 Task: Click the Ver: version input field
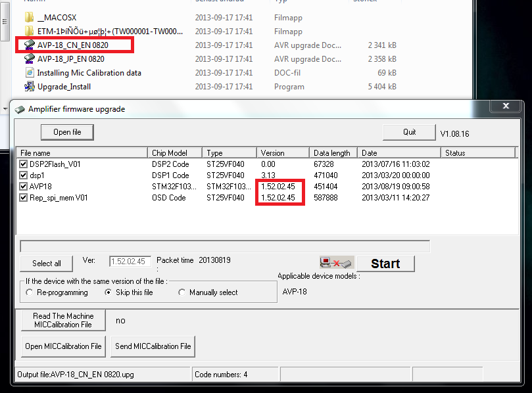130,262
